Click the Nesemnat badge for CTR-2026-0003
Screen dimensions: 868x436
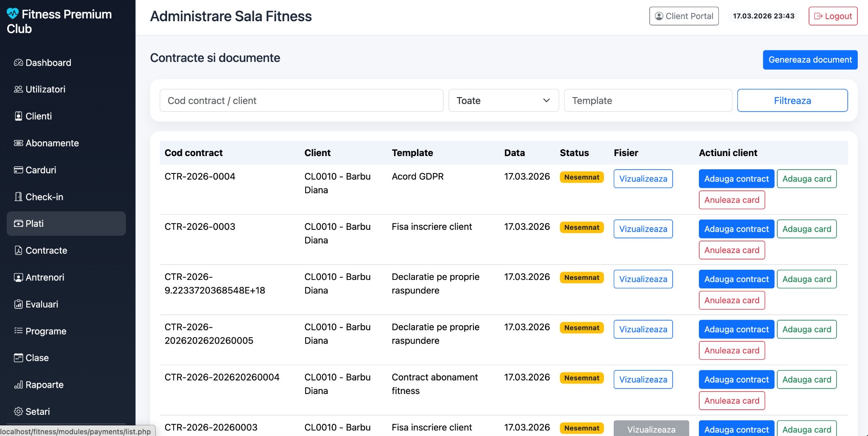click(581, 227)
